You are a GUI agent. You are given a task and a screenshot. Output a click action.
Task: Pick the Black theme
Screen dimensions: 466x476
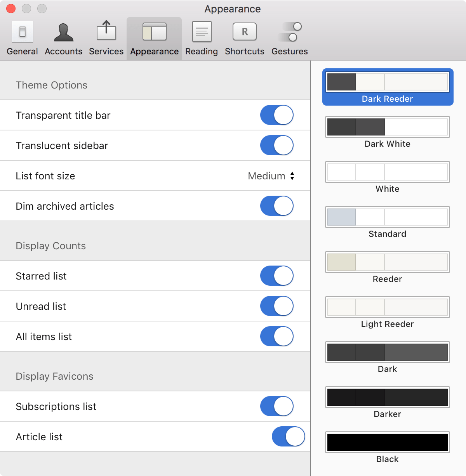tap(387, 443)
